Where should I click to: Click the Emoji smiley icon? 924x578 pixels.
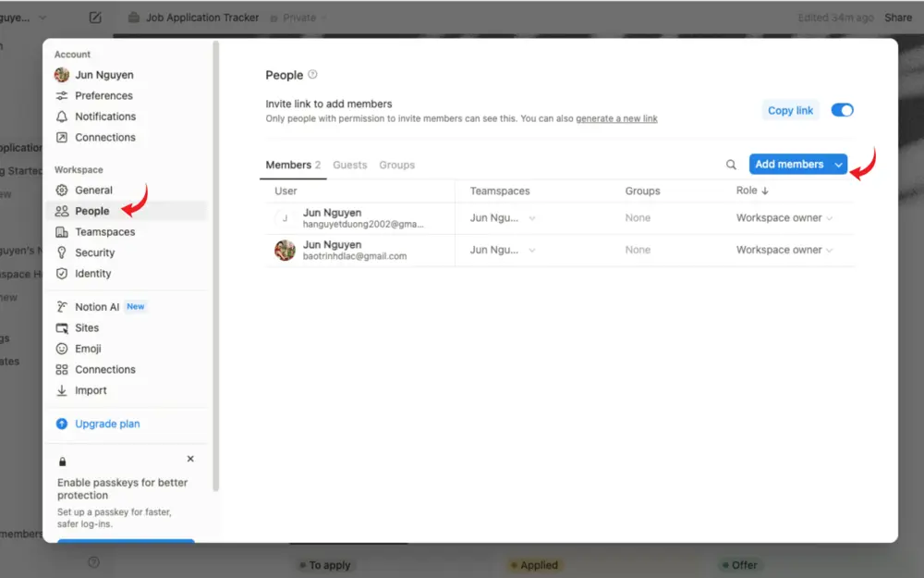pyautogui.click(x=62, y=349)
